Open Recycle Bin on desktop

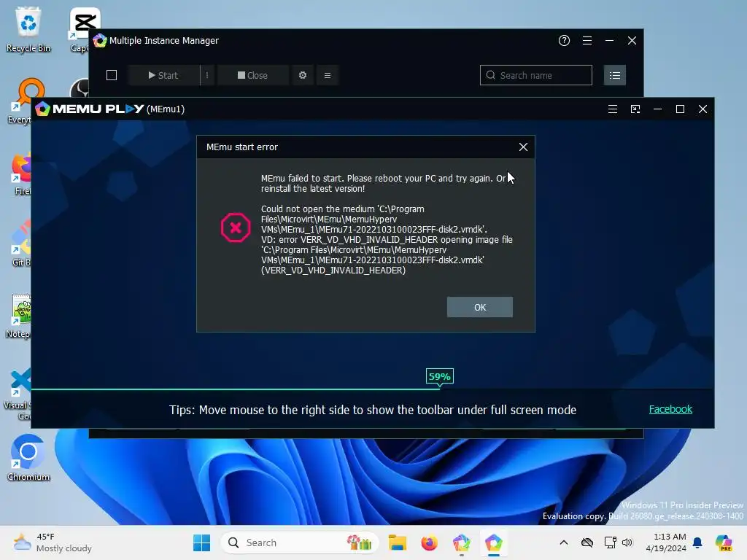click(28, 29)
